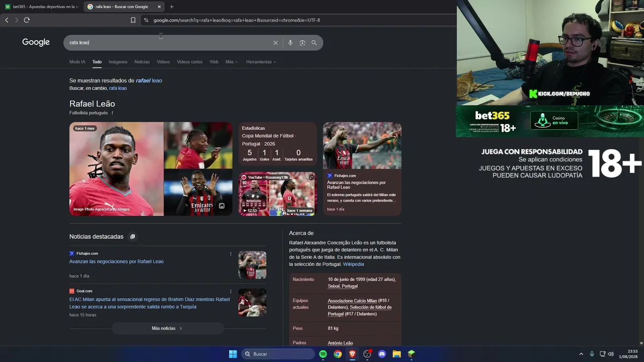Open new browser tab with plus icon
Viewport: 644px width, 362px height.
[172, 7]
